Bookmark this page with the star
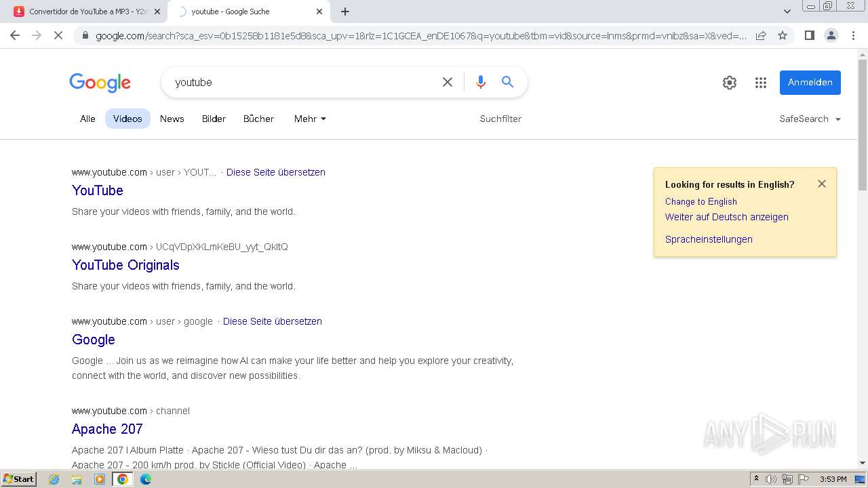The image size is (868, 488). (783, 35)
